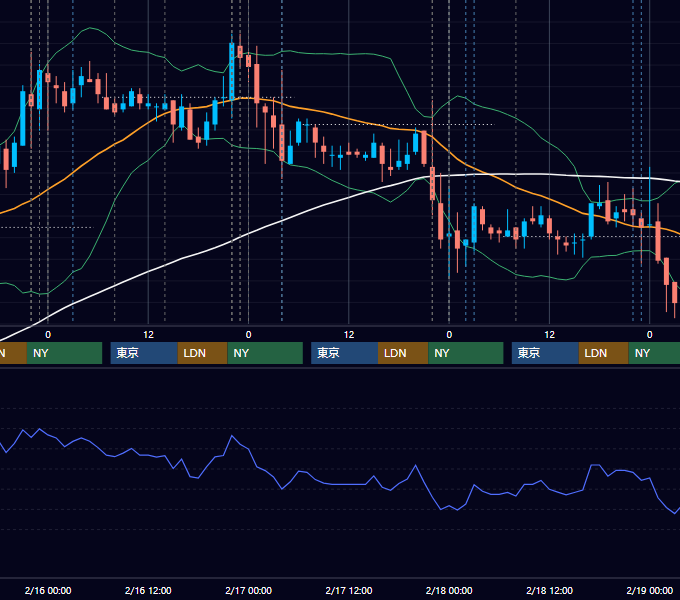Choose the NY session block covering 2/19 00:00
Image resolution: width=680 pixels, height=600 pixels.
(654, 353)
